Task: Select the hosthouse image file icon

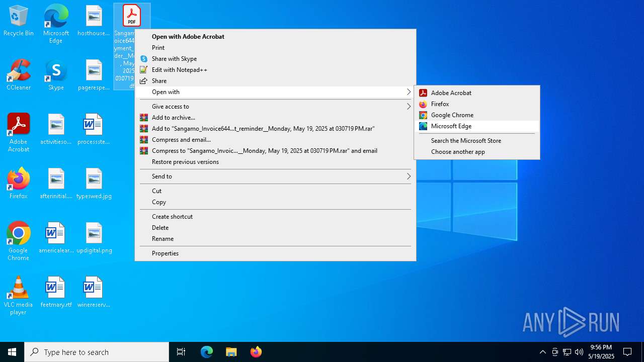Action: 94,21
